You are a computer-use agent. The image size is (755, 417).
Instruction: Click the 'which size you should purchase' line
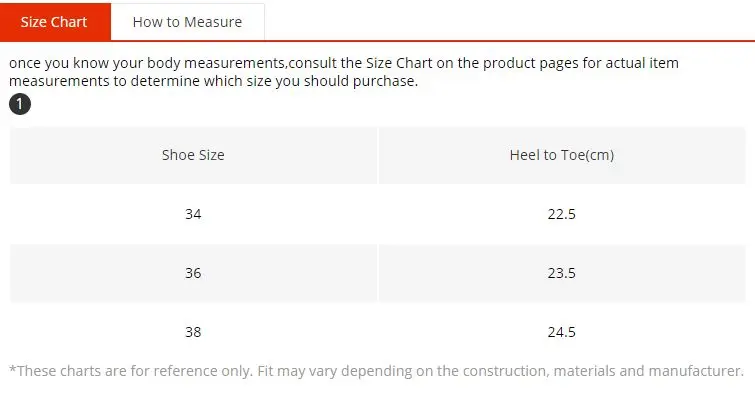[311, 81]
